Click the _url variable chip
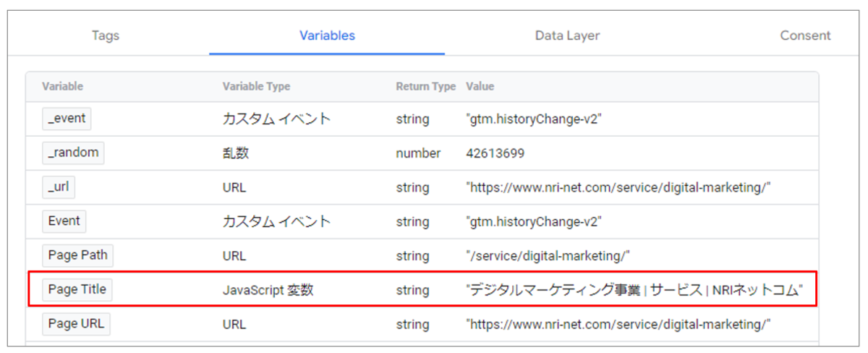 click(x=59, y=187)
